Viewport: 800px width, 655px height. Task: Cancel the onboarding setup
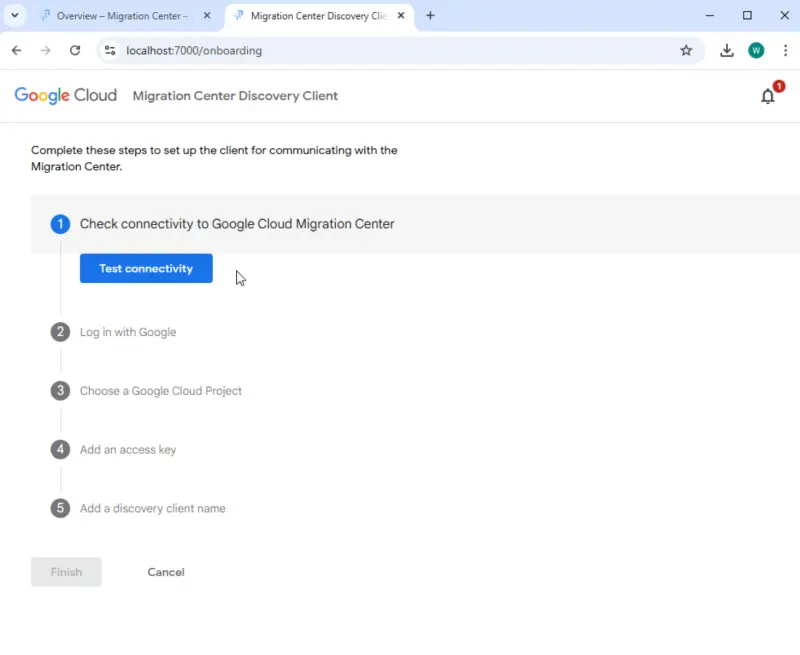165,571
